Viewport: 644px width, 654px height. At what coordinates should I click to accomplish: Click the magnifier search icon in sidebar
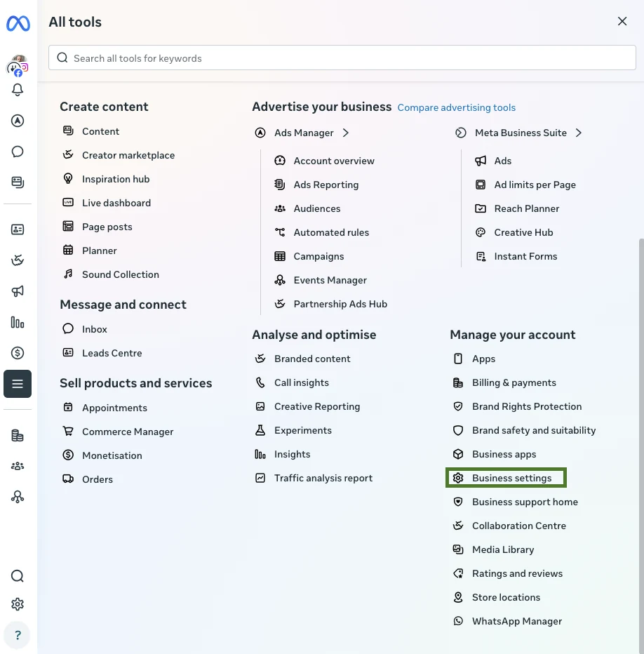pyautogui.click(x=18, y=576)
